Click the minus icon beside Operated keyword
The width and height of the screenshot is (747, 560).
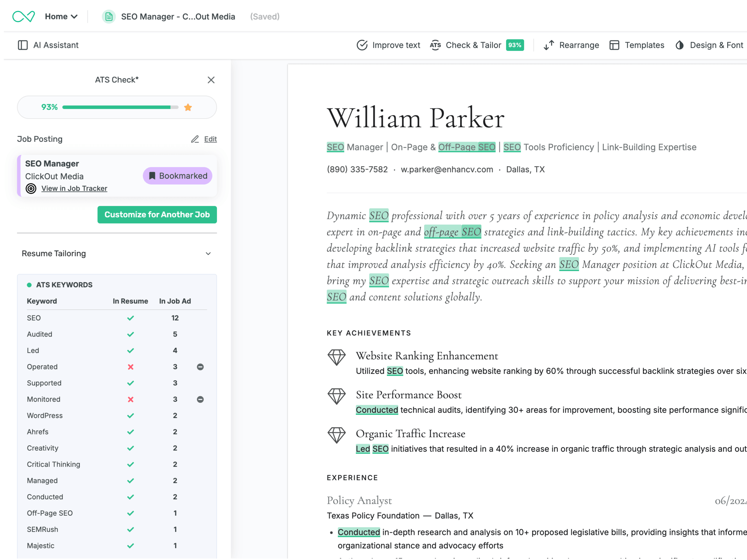click(x=200, y=367)
